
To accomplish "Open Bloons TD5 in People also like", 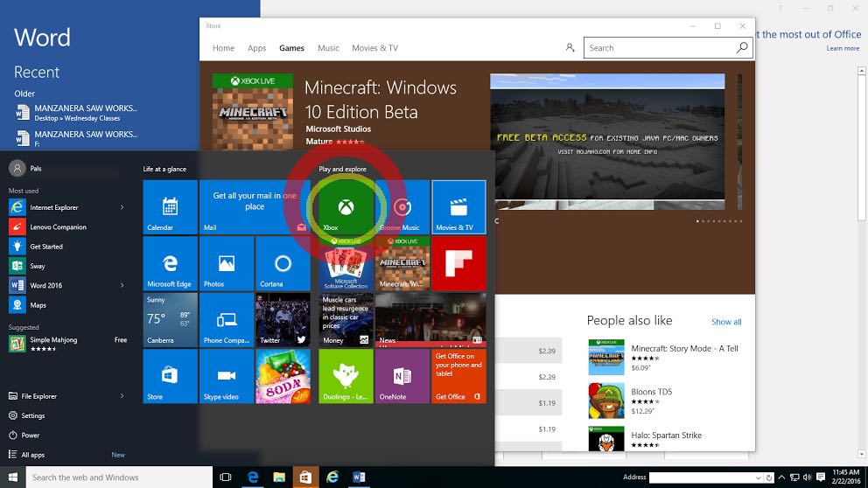I will (x=664, y=401).
